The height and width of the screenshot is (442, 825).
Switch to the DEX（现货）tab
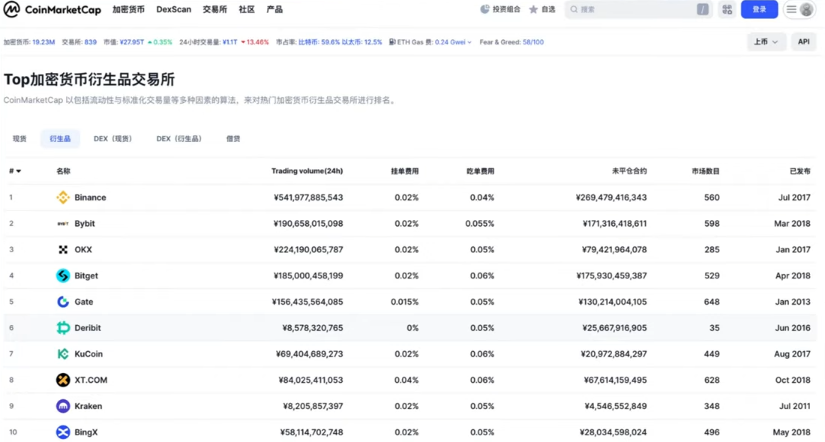point(113,139)
